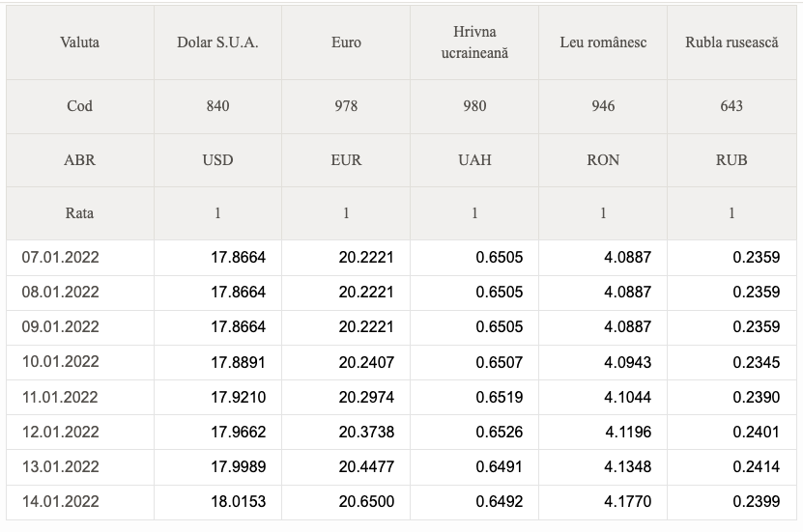The height and width of the screenshot is (532, 803).
Task: Click the RUB value 0.2414
Action: 756,466
